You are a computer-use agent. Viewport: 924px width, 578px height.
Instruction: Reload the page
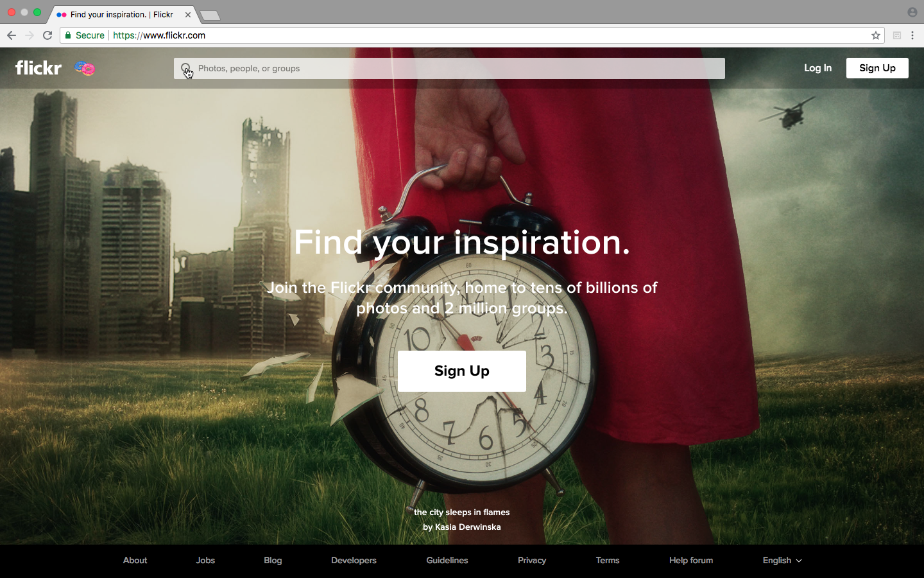pos(47,35)
